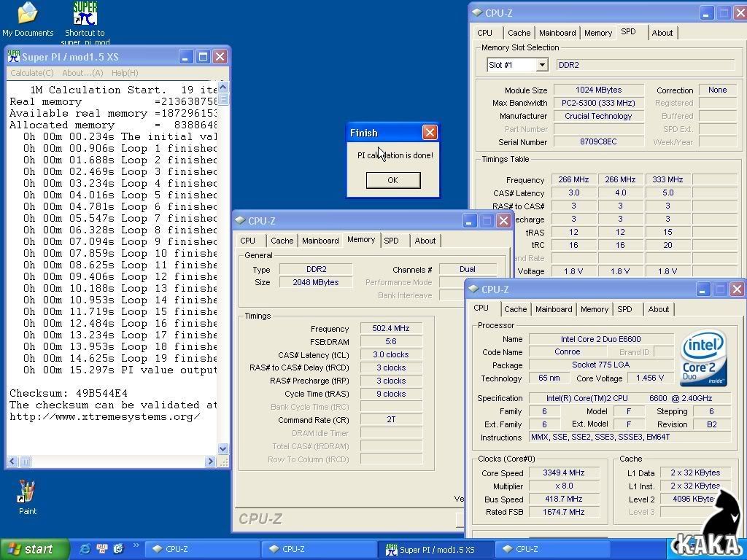Viewport: 747px width, 560px height.
Task: Close the Memory CPU-Z window
Action: 503,220
